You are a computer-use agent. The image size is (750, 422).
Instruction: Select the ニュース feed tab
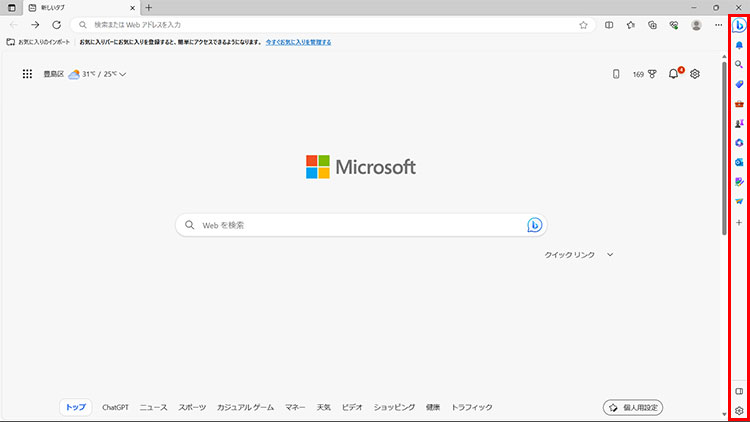click(x=153, y=408)
